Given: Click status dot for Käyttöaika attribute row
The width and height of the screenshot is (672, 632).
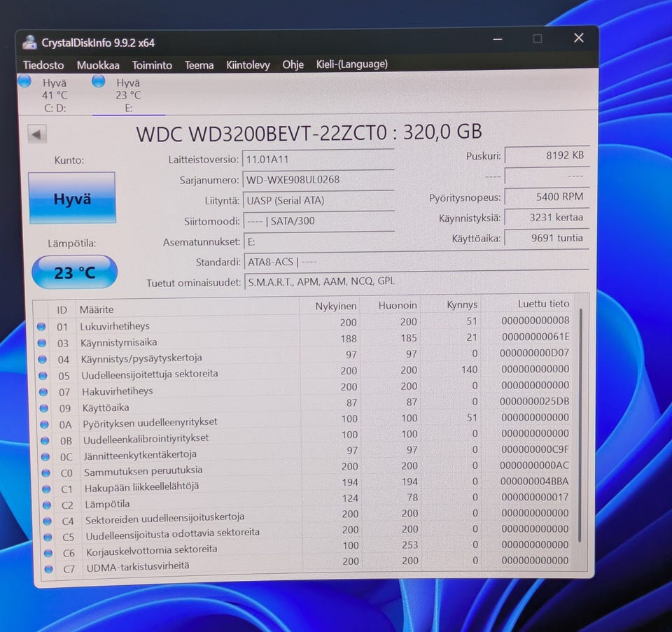Looking at the screenshot, I should [43, 408].
